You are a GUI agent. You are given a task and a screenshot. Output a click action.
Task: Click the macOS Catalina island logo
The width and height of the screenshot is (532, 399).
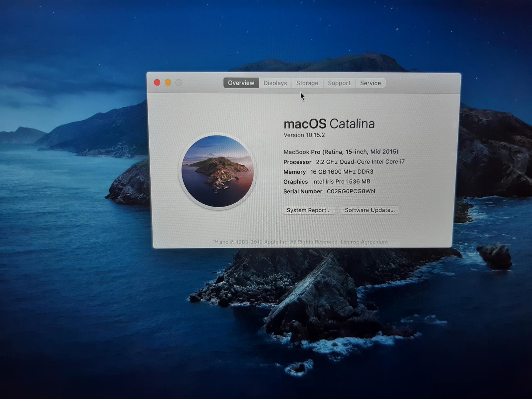point(218,171)
